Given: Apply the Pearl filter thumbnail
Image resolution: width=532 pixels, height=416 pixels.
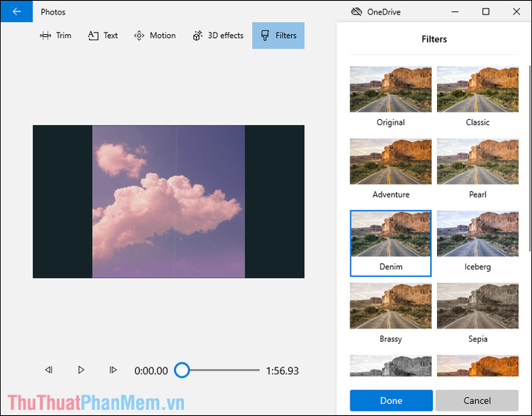Looking at the screenshot, I should pyautogui.click(x=478, y=161).
